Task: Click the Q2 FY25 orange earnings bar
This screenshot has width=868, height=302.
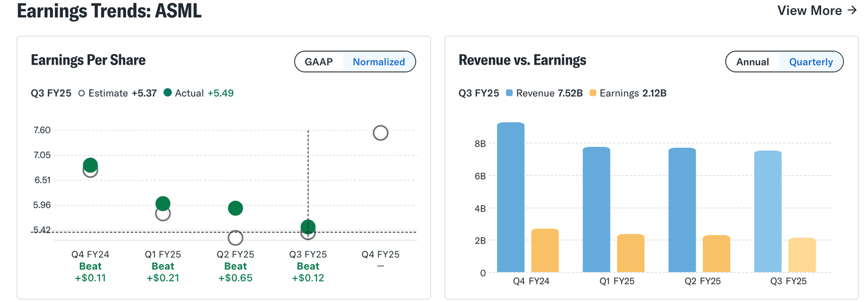Action: pyautogui.click(x=716, y=254)
